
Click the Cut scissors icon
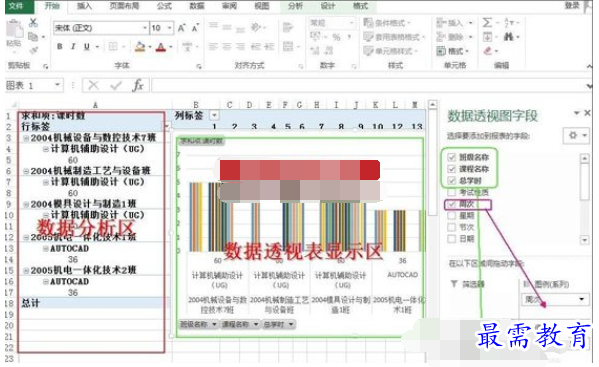pos(33,23)
